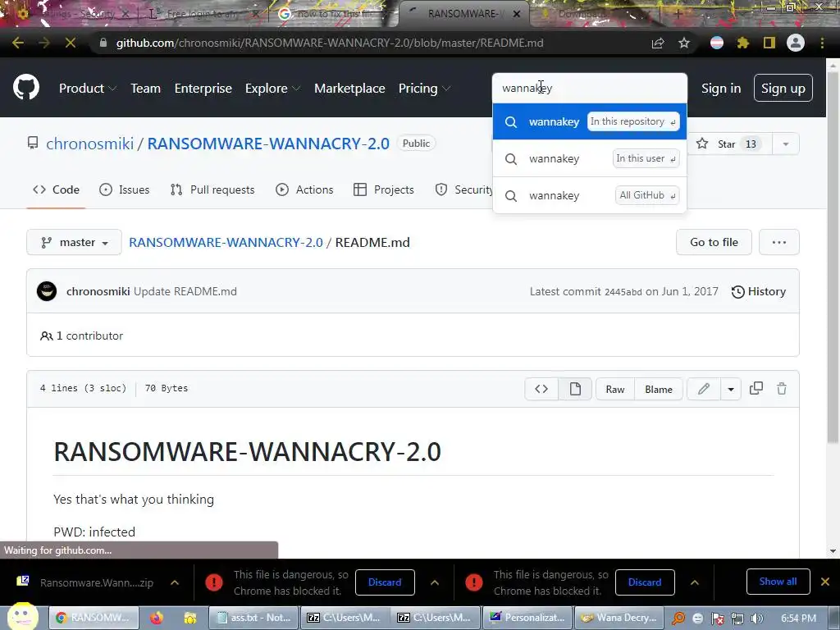The height and width of the screenshot is (630, 840).
Task: Open the Pricing menu dropdown
Action: [x=424, y=89]
